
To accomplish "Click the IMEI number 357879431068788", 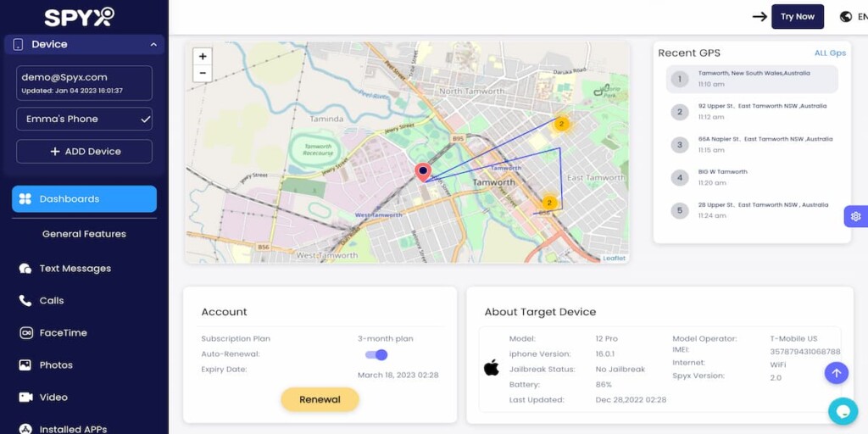I will pyautogui.click(x=805, y=352).
